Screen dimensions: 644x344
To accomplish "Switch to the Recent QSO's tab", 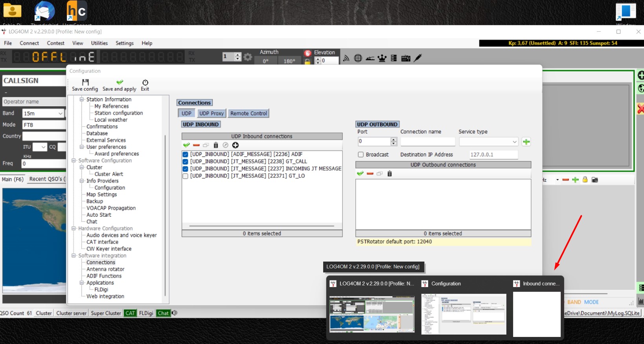I will (47, 179).
